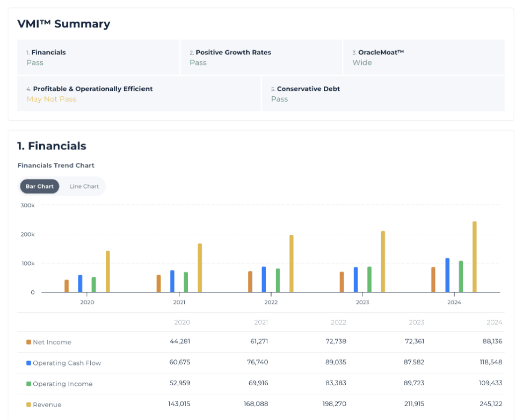The width and height of the screenshot is (527, 420).
Task: Click the Operating Income row label
Action: pyautogui.click(x=63, y=384)
